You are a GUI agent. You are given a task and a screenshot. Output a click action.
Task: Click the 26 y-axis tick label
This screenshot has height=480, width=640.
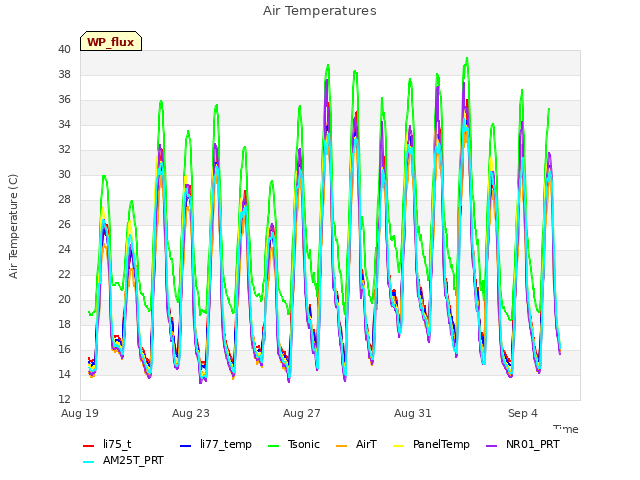coord(64,224)
